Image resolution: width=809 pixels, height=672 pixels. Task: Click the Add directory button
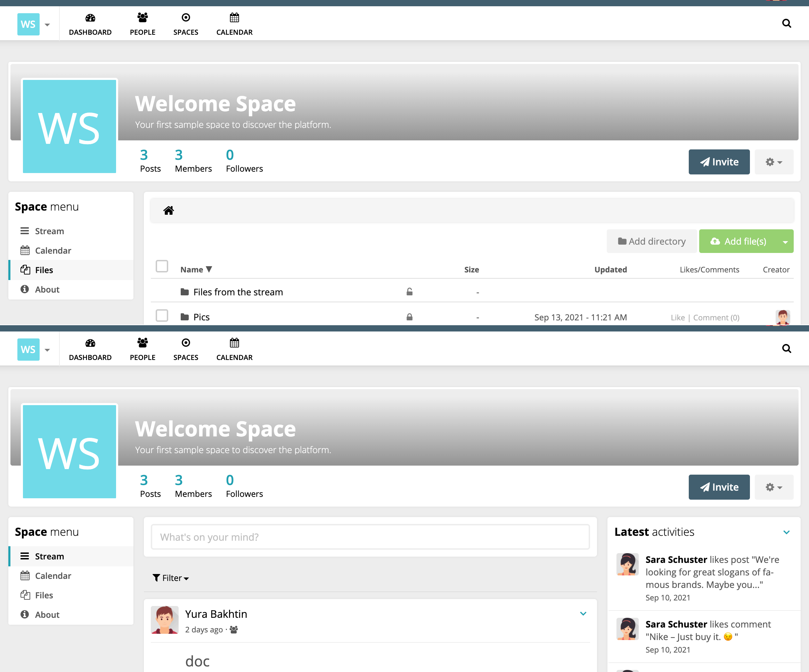(652, 241)
